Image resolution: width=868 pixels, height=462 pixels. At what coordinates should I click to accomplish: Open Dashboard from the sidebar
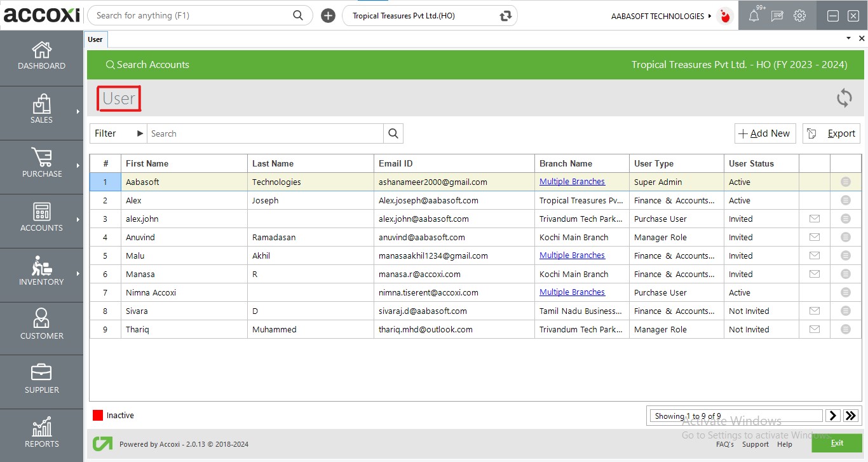point(41,56)
